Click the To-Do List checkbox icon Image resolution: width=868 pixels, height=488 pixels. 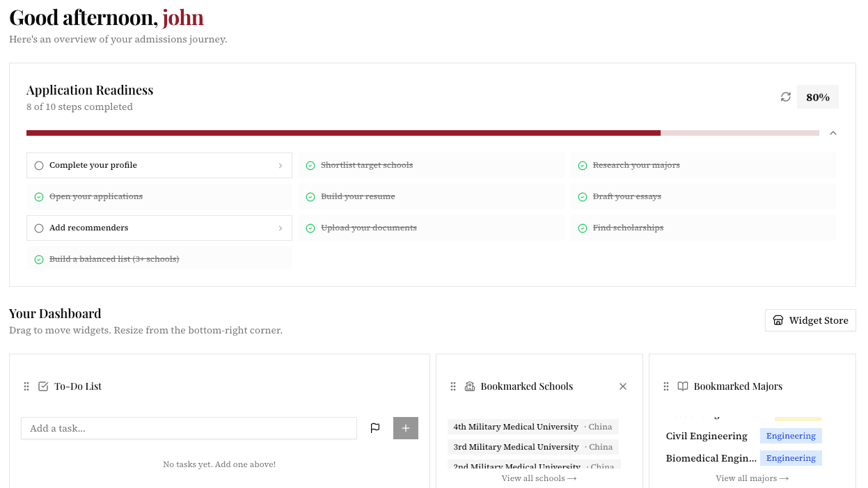point(43,386)
